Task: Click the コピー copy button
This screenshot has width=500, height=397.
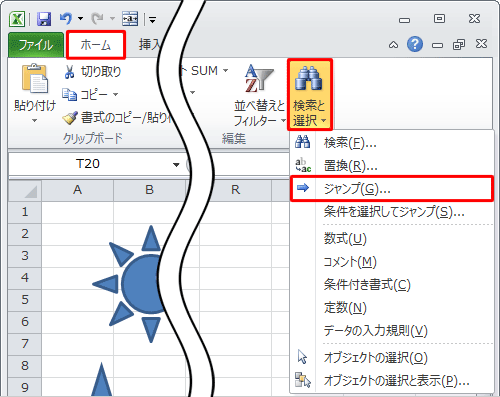Action: [x=85, y=95]
